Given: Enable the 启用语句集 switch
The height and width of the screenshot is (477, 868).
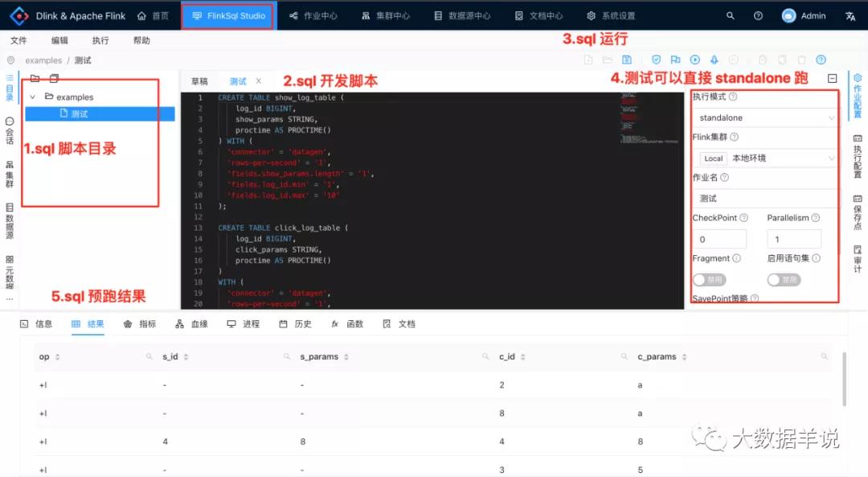Looking at the screenshot, I should (784, 280).
